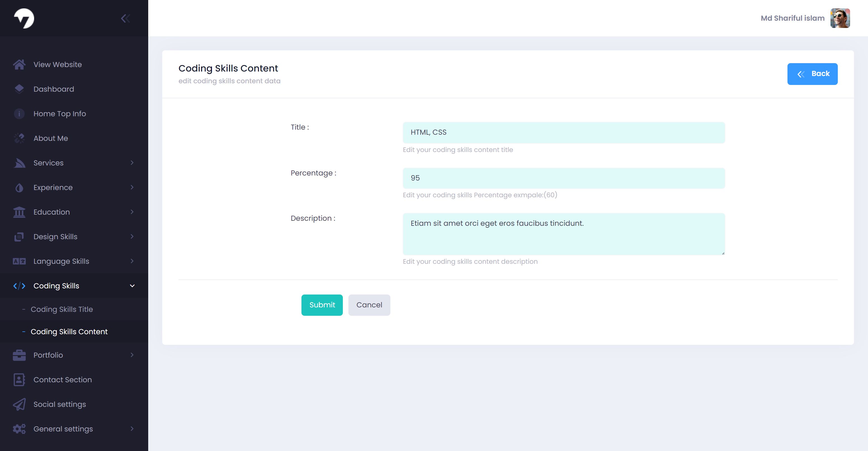Expand the Experience submenu arrow
Image resolution: width=868 pixels, height=451 pixels.
coord(132,187)
